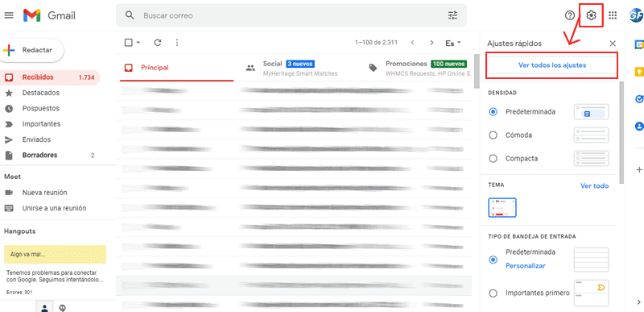Open the main menu hamburger icon
This screenshot has width=644, height=312.
pos(9,15)
